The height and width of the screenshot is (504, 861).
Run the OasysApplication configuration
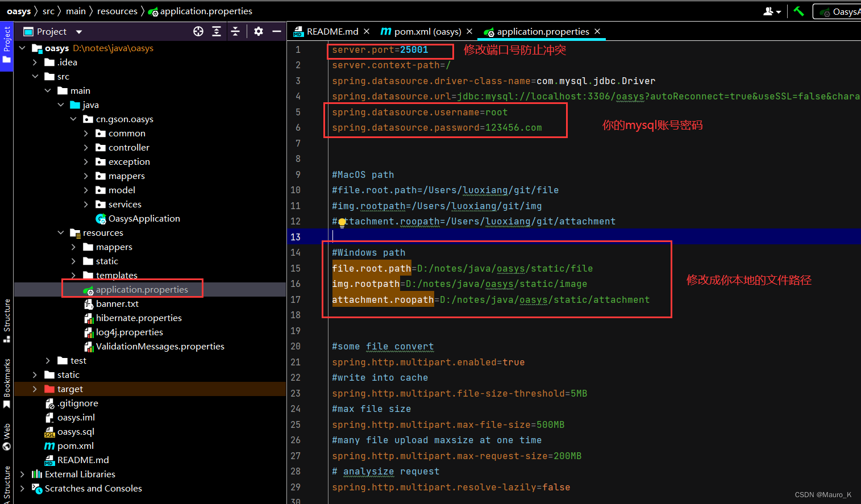coord(847,11)
